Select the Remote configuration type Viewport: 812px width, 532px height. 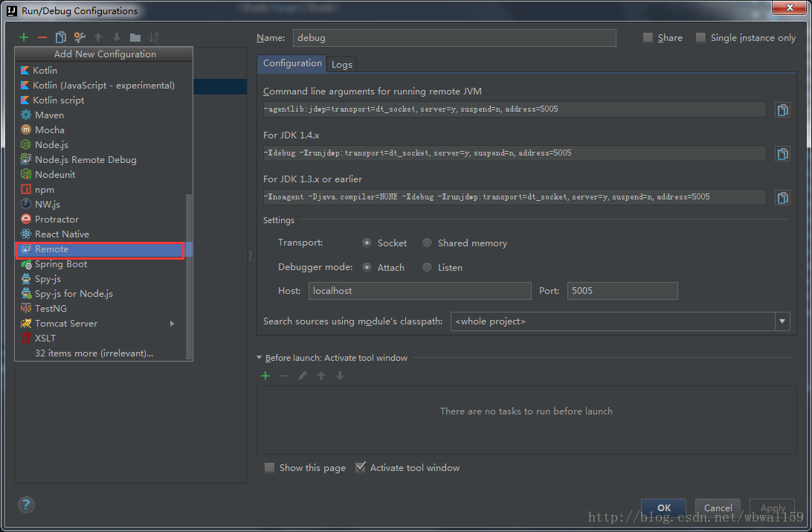(101, 249)
